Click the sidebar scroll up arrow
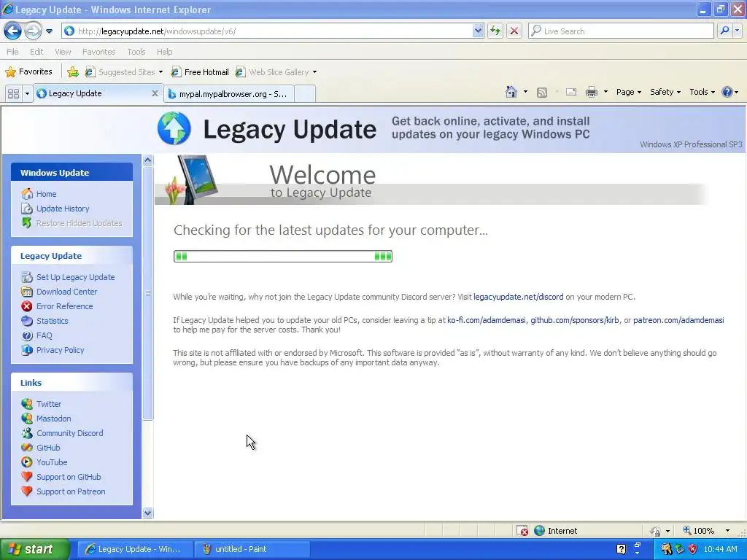This screenshot has width=747, height=560. (147, 160)
